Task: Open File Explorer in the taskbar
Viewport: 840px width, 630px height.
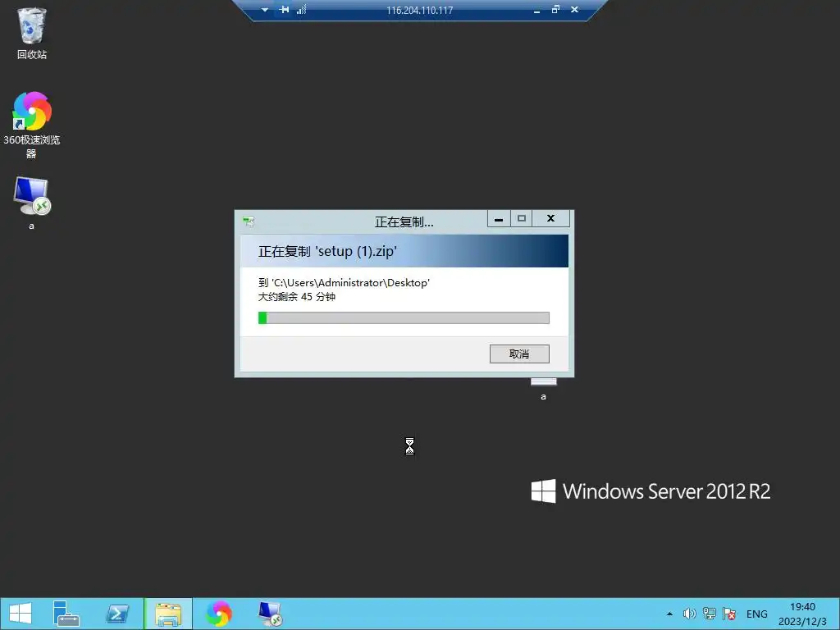Action: pyautogui.click(x=168, y=614)
